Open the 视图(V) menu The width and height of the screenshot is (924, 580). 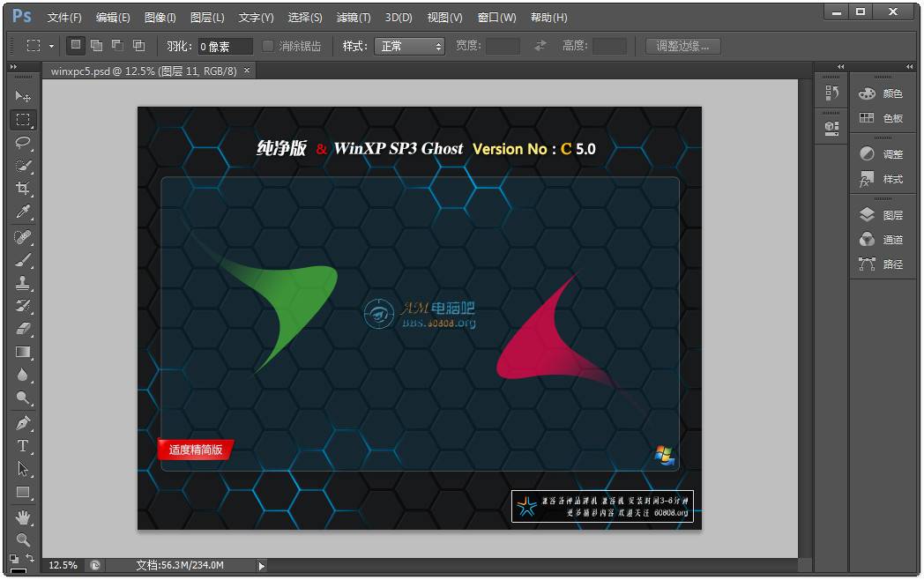tap(445, 18)
